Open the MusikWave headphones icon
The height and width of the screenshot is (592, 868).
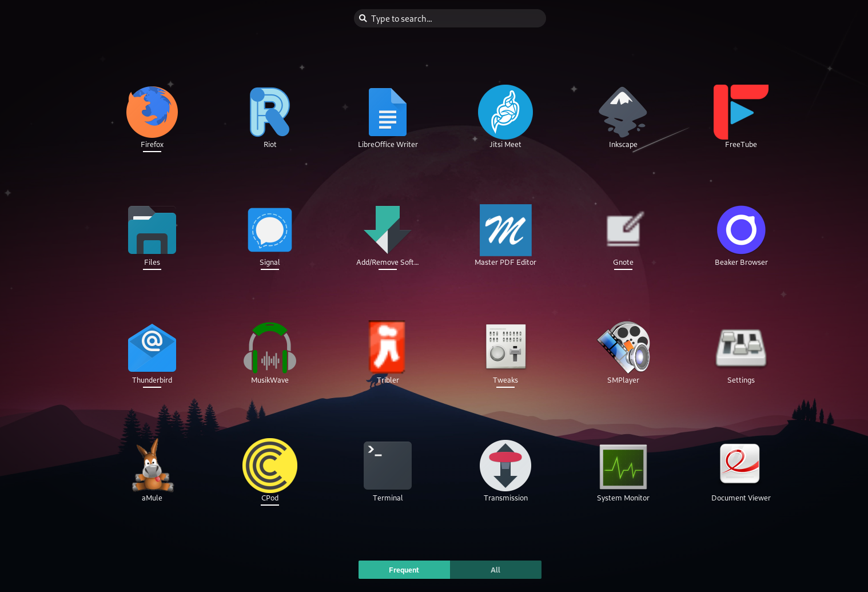pos(270,348)
